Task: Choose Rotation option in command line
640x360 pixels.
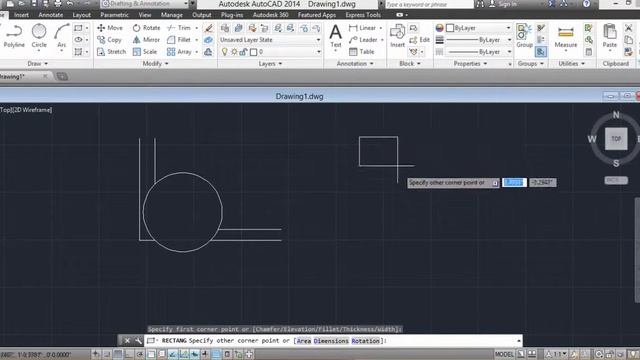Action: [365, 340]
